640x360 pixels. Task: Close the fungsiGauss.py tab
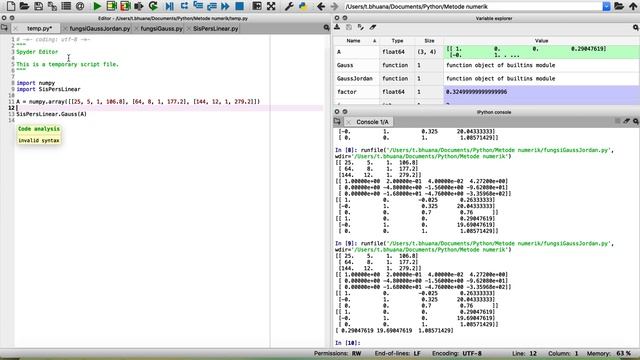pos(137,29)
